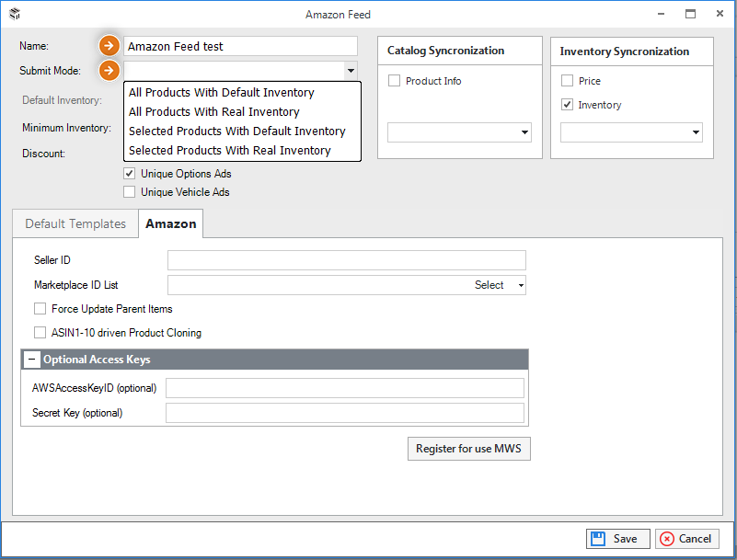Uncheck Unique Options Ads
737x560 pixels.
[129, 174]
